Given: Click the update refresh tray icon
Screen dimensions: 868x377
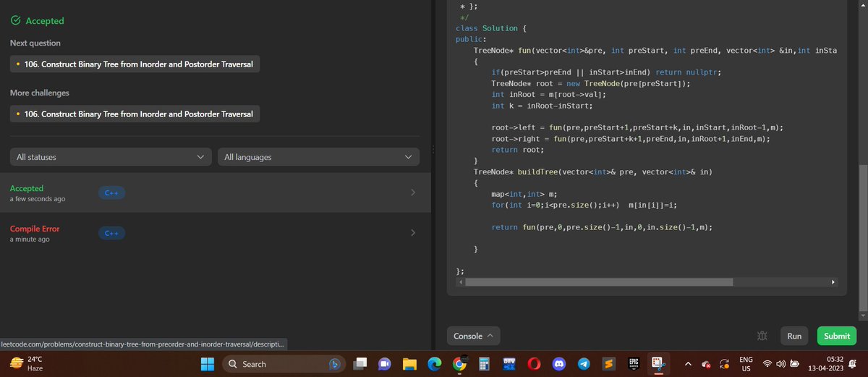Looking at the screenshot, I should pyautogui.click(x=724, y=364).
